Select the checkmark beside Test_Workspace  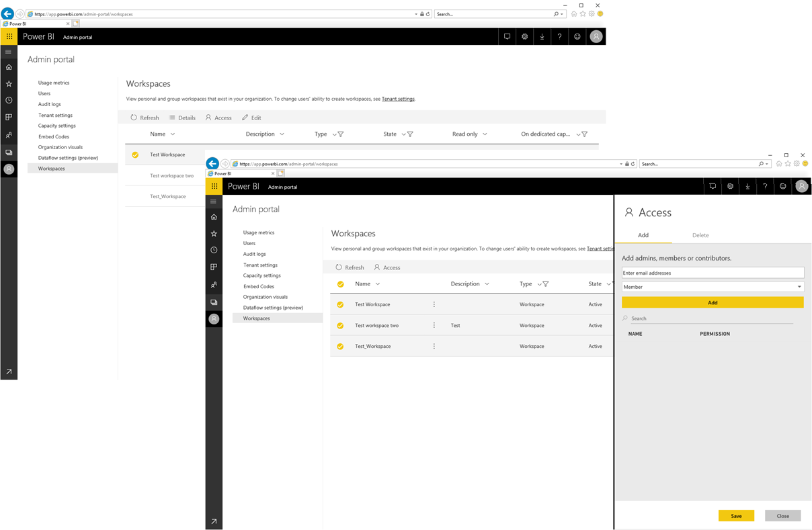point(340,346)
